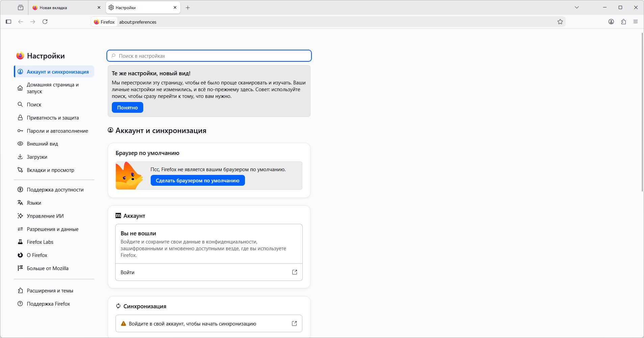The width and height of the screenshot is (644, 338).
Task: Open Приватность и защита settings
Action: (x=54, y=118)
